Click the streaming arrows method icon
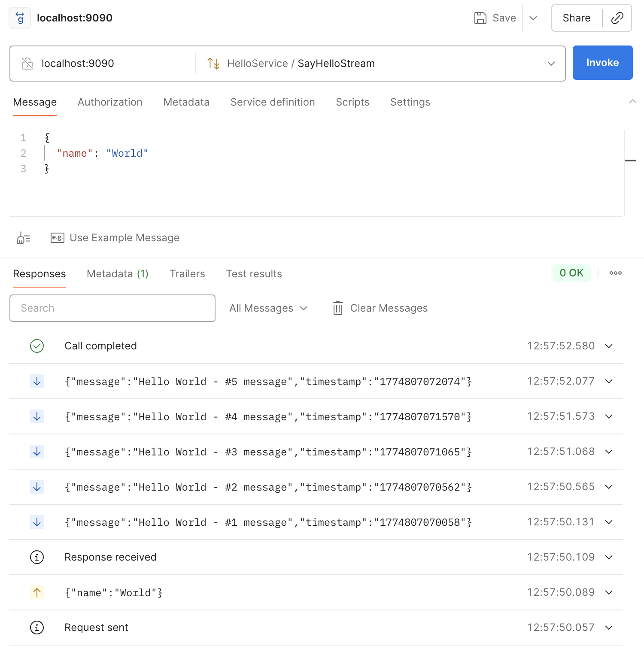Viewport: 644px width, 649px height. [213, 64]
